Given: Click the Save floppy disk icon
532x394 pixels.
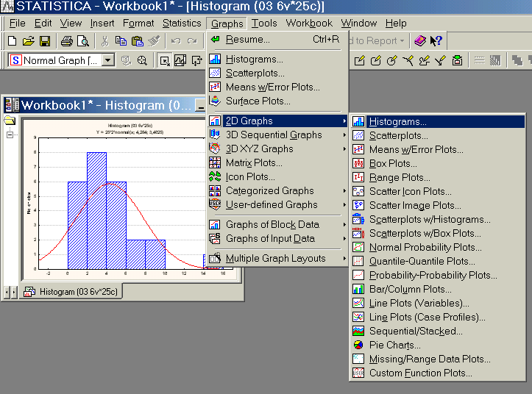Looking at the screenshot, I should [45, 41].
